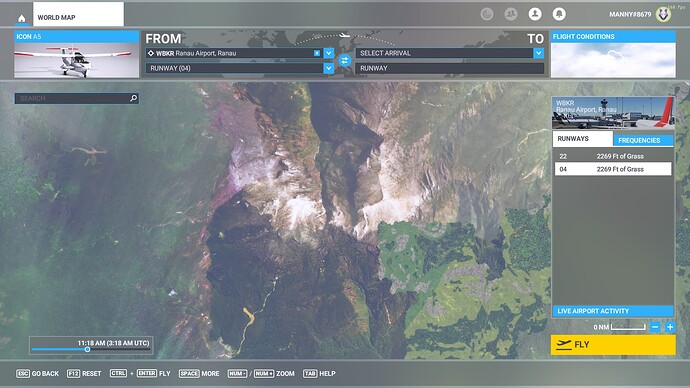Open the user profile icon
Image resolution: width=690 pixels, height=388 pixels.
point(535,14)
